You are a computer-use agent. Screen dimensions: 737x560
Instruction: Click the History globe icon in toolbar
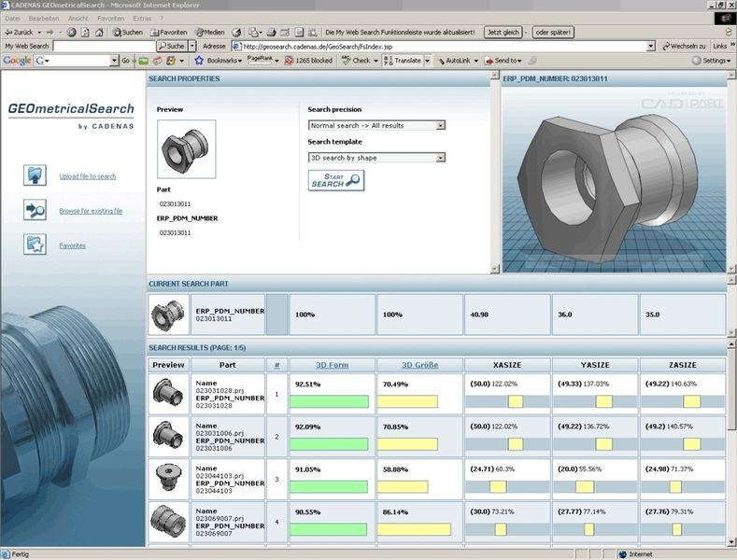236,33
